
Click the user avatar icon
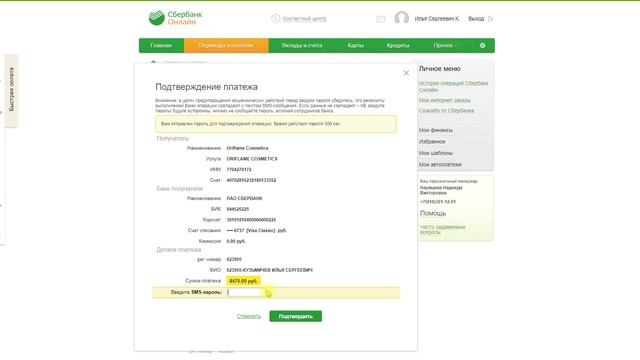tap(401, 18)
